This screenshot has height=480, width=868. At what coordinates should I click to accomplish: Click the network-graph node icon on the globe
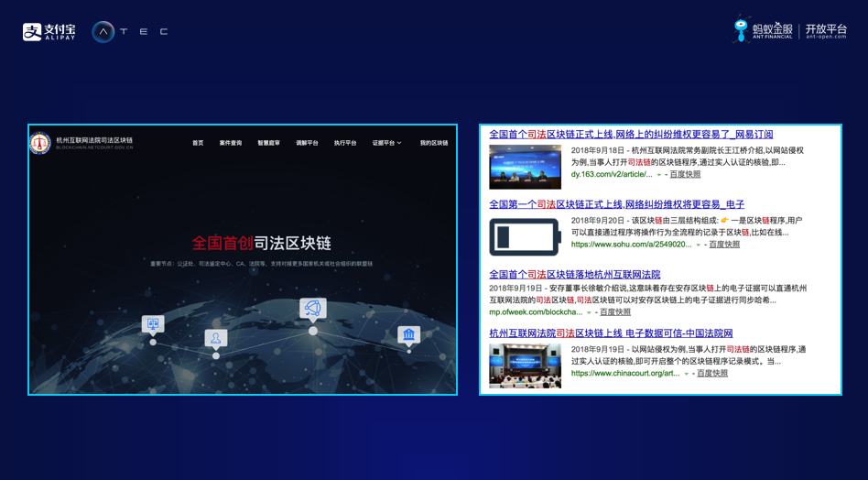(313, 309)
